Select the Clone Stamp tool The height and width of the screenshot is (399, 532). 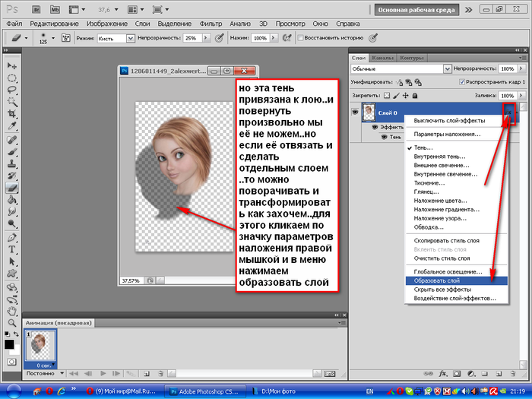click(12, 163)
